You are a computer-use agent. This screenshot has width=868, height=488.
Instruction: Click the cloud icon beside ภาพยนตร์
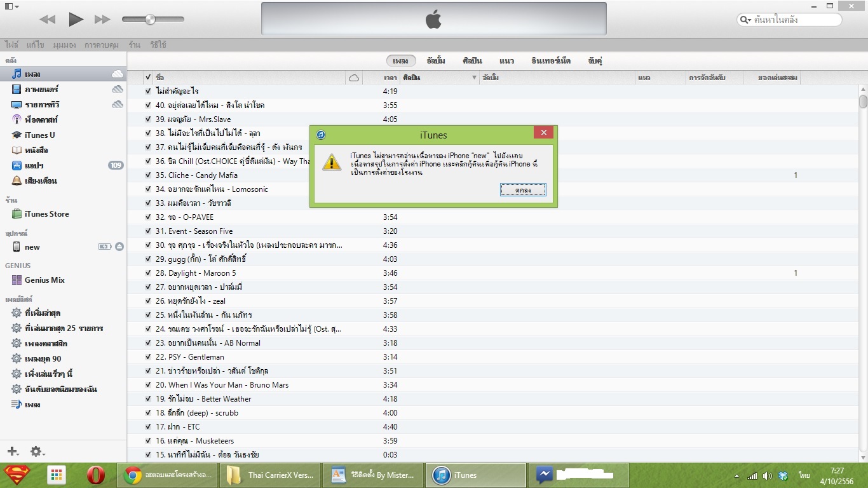118,89
